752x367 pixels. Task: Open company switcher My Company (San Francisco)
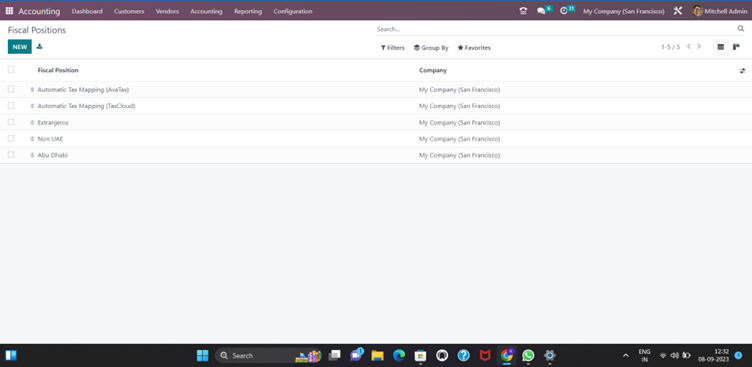coord(623,11)
